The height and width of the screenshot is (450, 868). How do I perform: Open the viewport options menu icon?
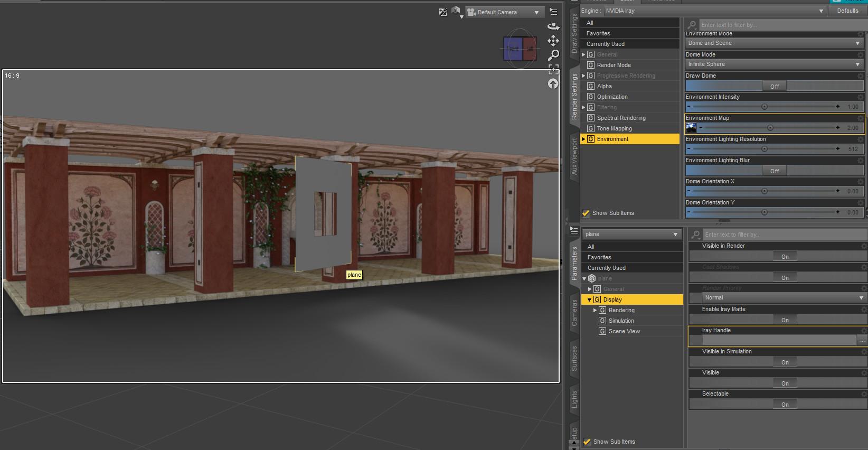pyautogui.click(x=553, y=11)
